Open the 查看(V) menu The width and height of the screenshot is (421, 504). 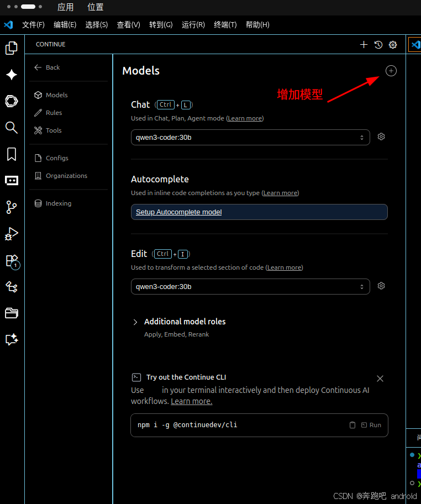(128, 25)
